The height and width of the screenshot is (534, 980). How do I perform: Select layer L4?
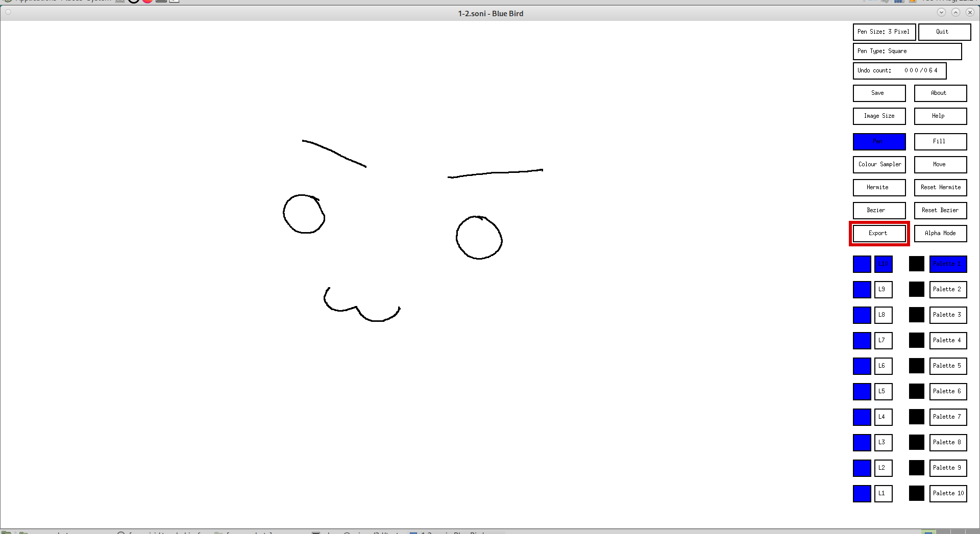click(x=883, y=417)
